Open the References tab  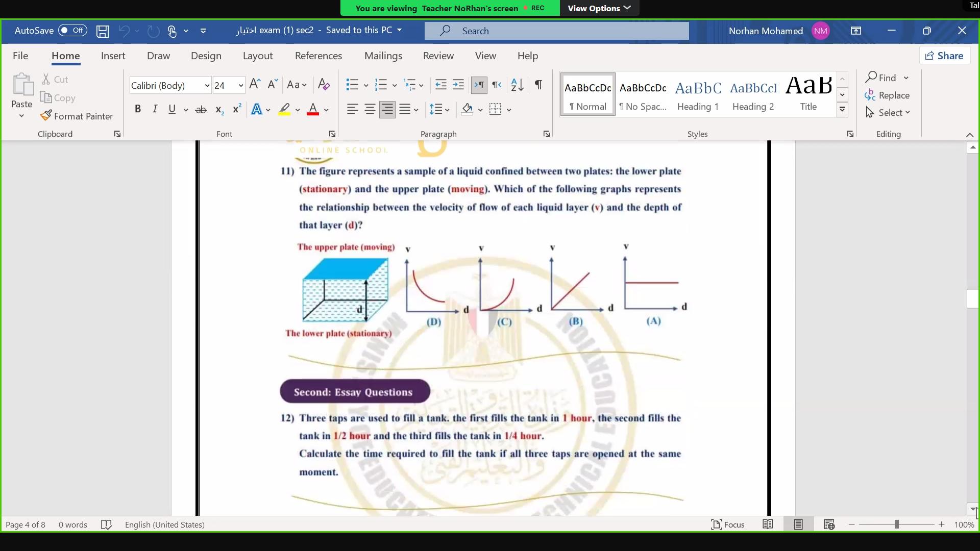(318, 56)
